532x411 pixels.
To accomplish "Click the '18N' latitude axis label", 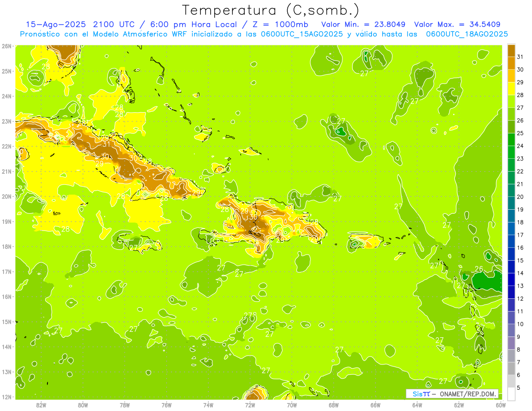I will [7, 247].
